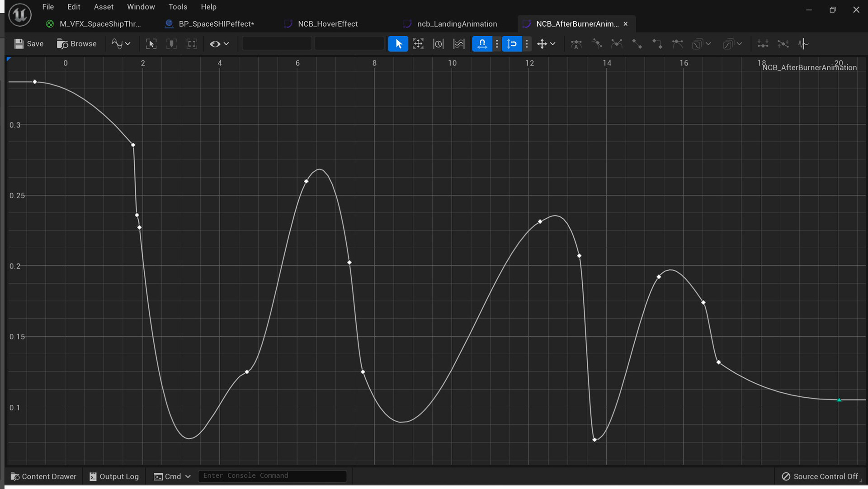Viewport: 868px width, 489px height.
Task: Open the axis lock move dropdown
Action: coord(546,44)
